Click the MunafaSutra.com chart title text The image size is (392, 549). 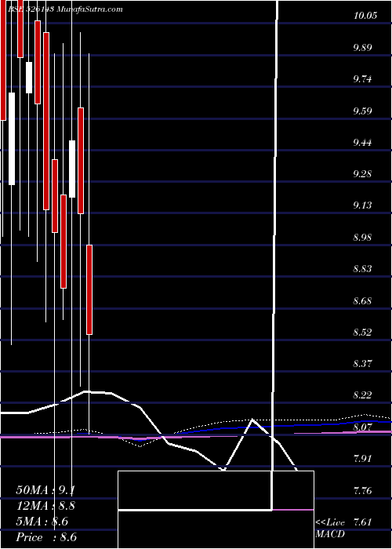(x=89, y=9)
